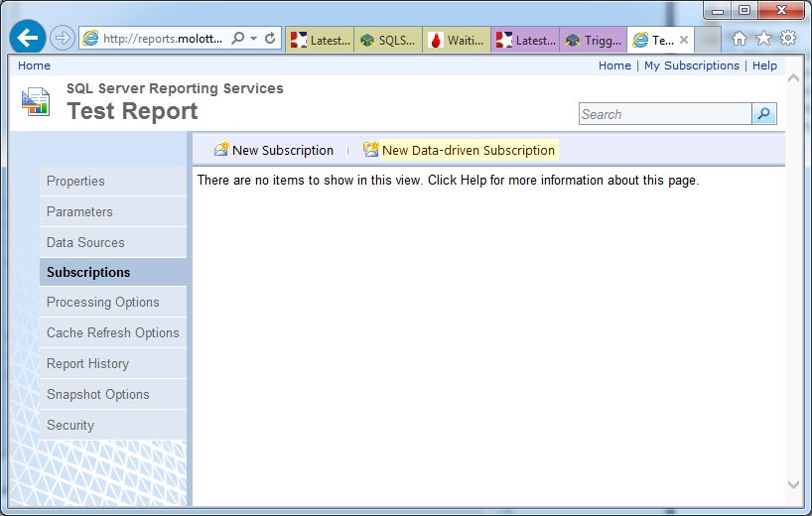Close the active 'Te...' browser tab
Screen dimensions: 812x516
pyautogui.click(x=684, y=40)
